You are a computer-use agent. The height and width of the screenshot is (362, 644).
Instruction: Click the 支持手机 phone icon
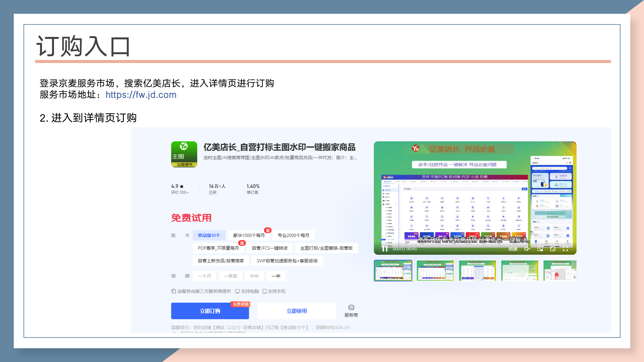point(265,291)
